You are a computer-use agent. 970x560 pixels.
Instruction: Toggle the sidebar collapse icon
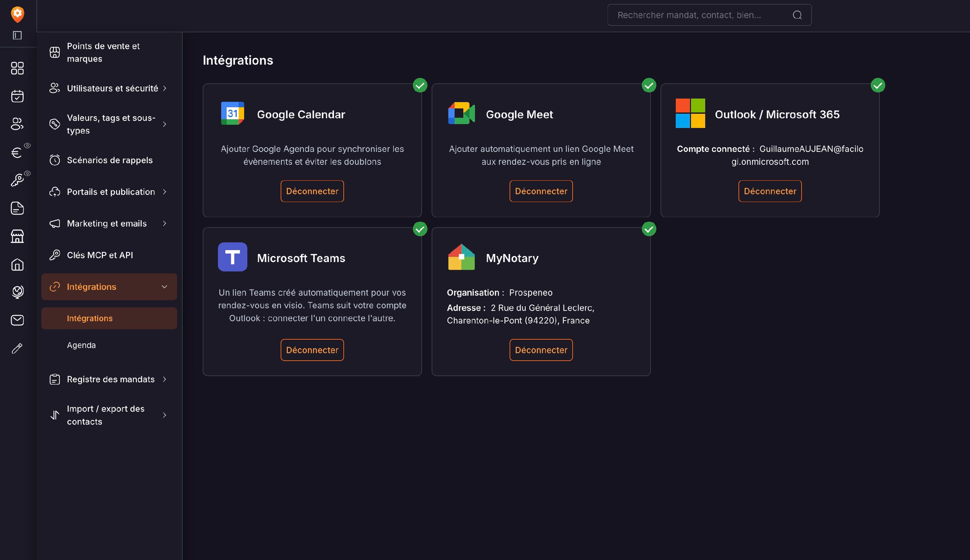coord(17,36)
